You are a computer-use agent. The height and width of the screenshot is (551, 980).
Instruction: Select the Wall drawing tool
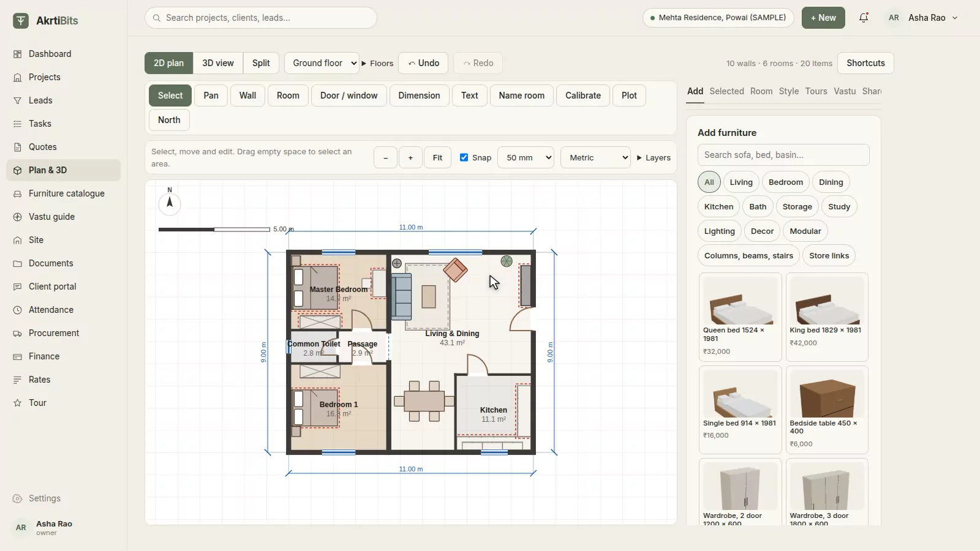click(x=247, y=96)
